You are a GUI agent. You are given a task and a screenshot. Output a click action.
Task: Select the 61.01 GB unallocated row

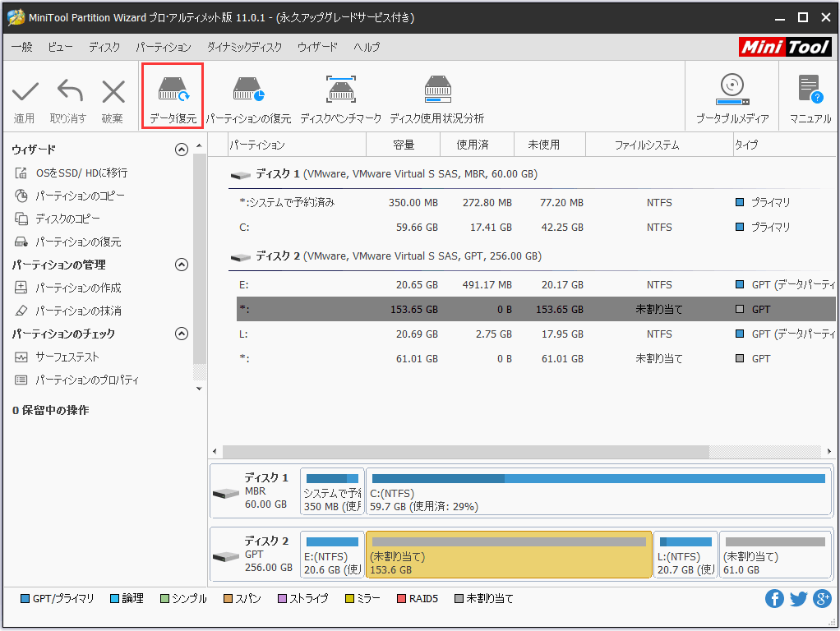(x=536, y=359)
